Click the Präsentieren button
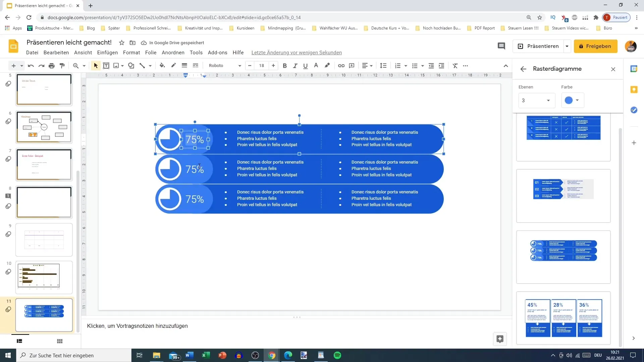644x362 pixels. [x=538, y=46]
